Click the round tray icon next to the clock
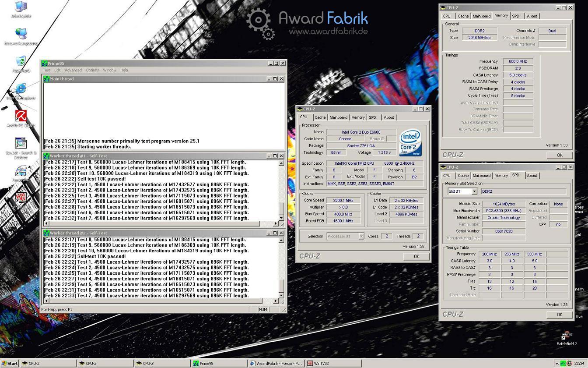Image resolution: width=588 pixels, height=368 pixels. pos(569,363)
